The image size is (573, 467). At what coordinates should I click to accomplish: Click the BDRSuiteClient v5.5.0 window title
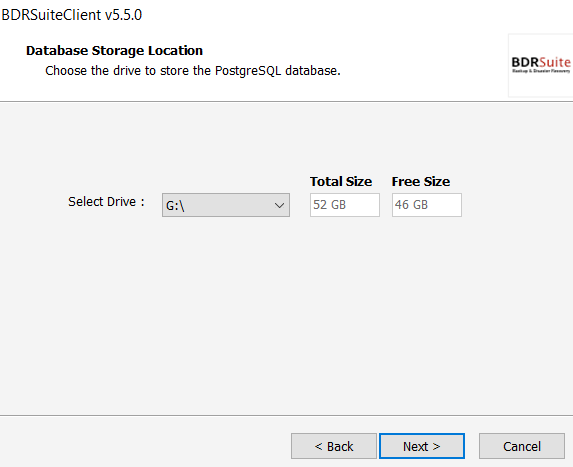pos(72,15)
